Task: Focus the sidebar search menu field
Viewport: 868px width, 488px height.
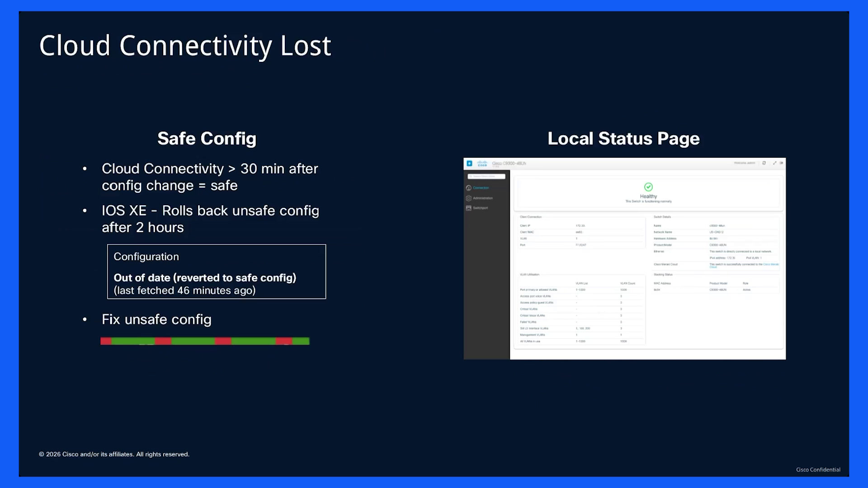Action: tap(486, 176)
